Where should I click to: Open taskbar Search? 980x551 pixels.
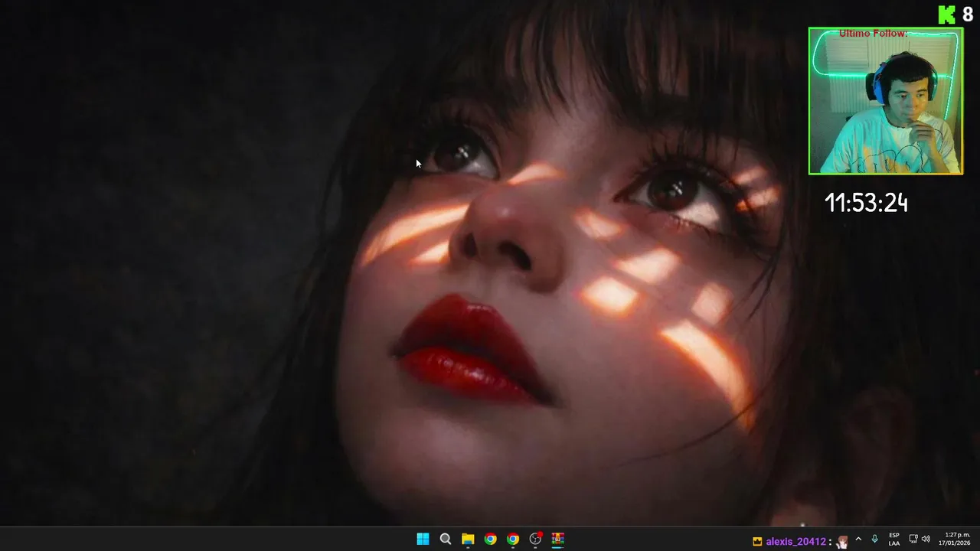point(445,540)
